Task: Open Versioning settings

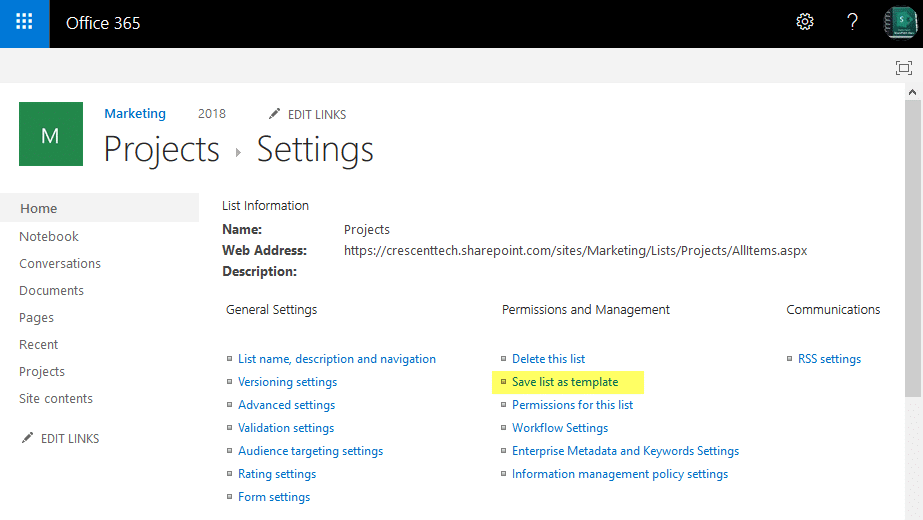Action: 287,382
